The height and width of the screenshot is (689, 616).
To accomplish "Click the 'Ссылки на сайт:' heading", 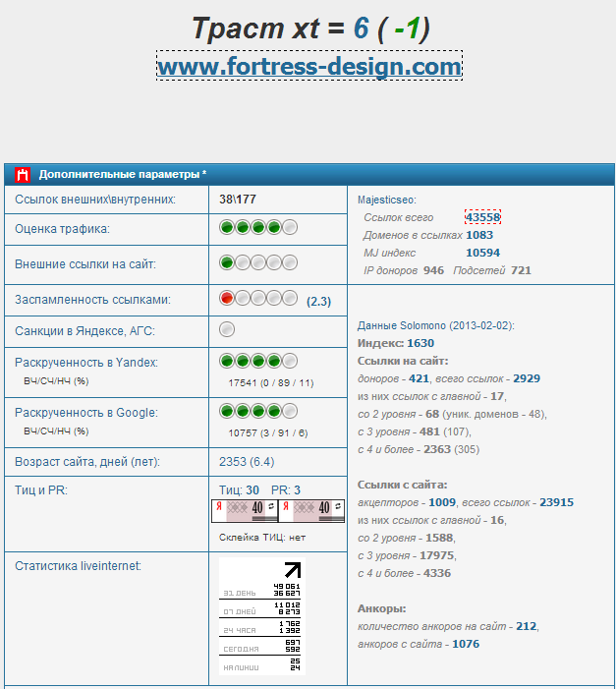I will [403, 361].
